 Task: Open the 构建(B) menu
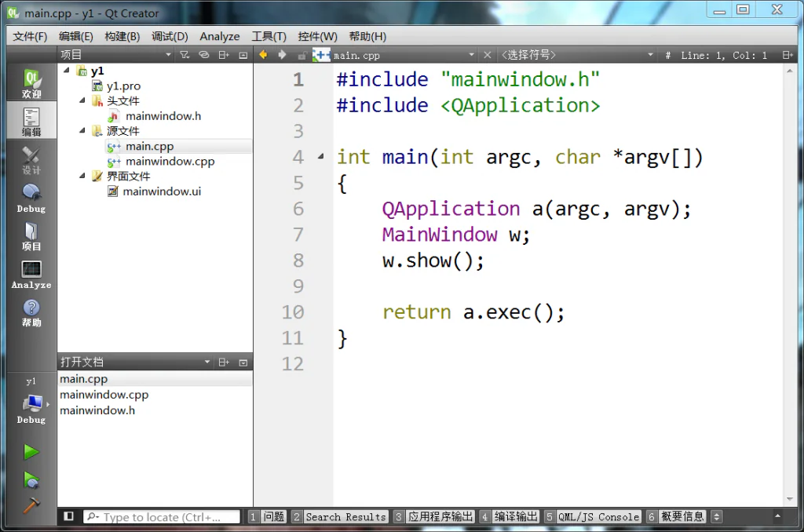coord(122,36)
